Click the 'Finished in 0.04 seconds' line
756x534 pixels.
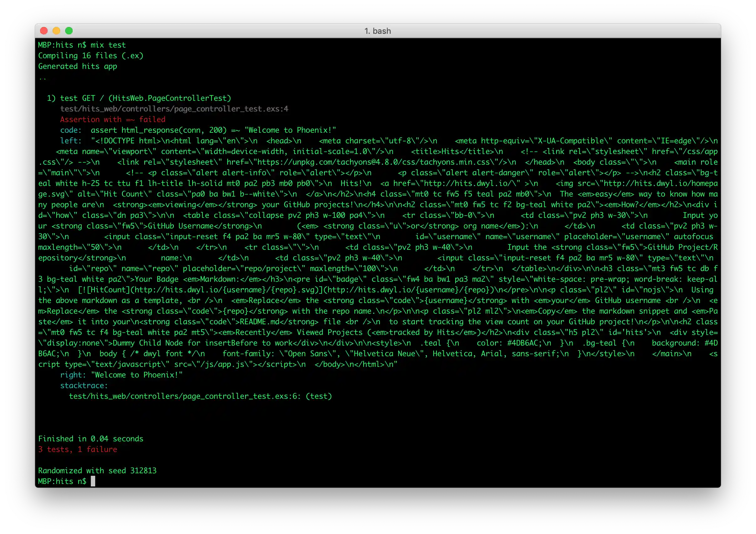91,439
